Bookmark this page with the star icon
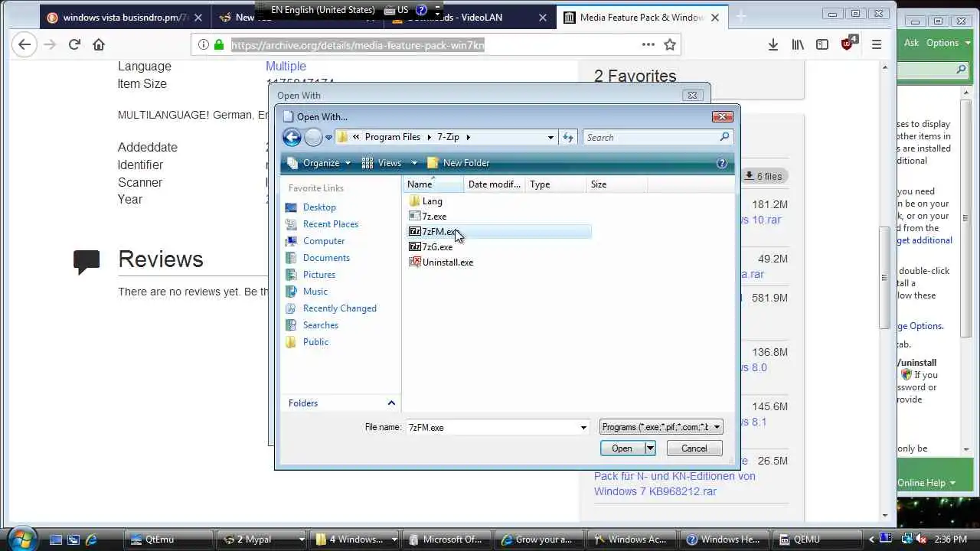Viewport: 980px width, 551px height. (x=670, y=44)
